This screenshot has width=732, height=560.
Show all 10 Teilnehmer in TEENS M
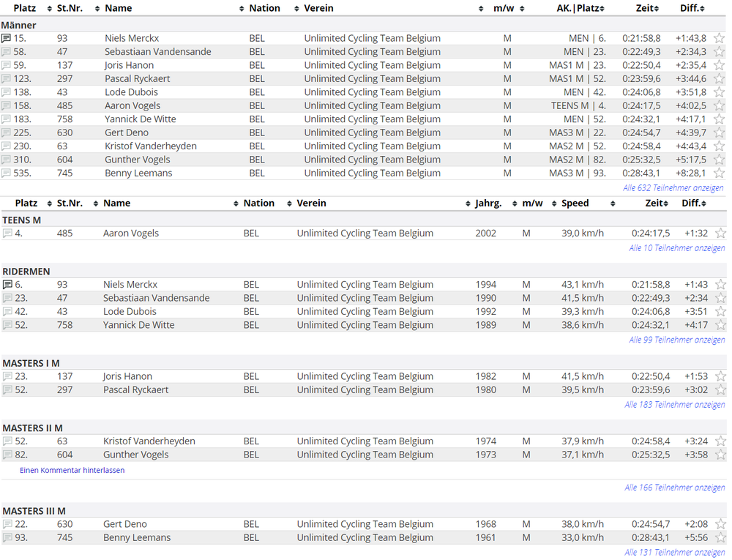point(677,248)
